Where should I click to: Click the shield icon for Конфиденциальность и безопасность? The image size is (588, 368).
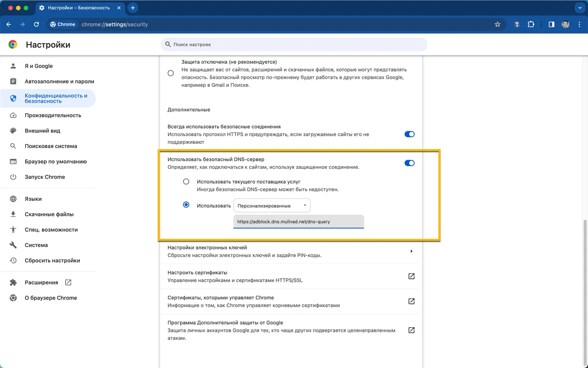point(13,98)
